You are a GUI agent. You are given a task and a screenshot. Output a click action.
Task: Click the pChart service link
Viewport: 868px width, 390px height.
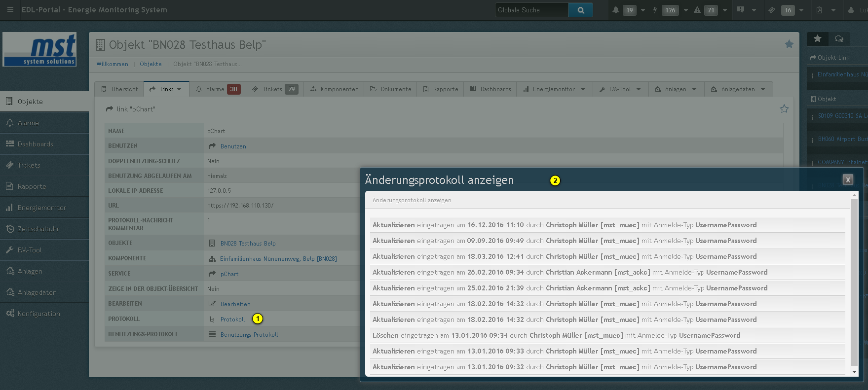tap(229, 274)
